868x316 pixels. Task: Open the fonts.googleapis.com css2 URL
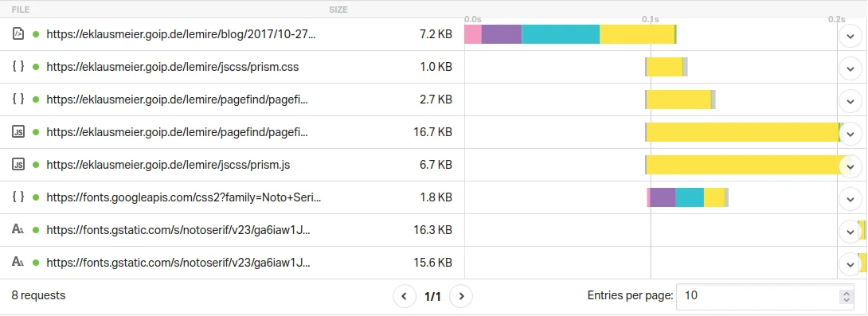tap(184, 197)
